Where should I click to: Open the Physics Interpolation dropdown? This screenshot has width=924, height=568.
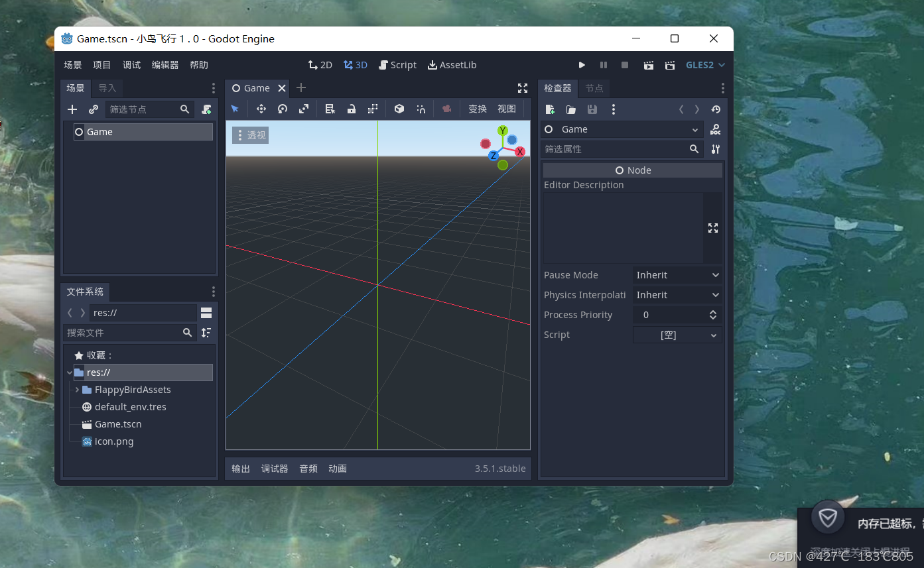(677, 295)
